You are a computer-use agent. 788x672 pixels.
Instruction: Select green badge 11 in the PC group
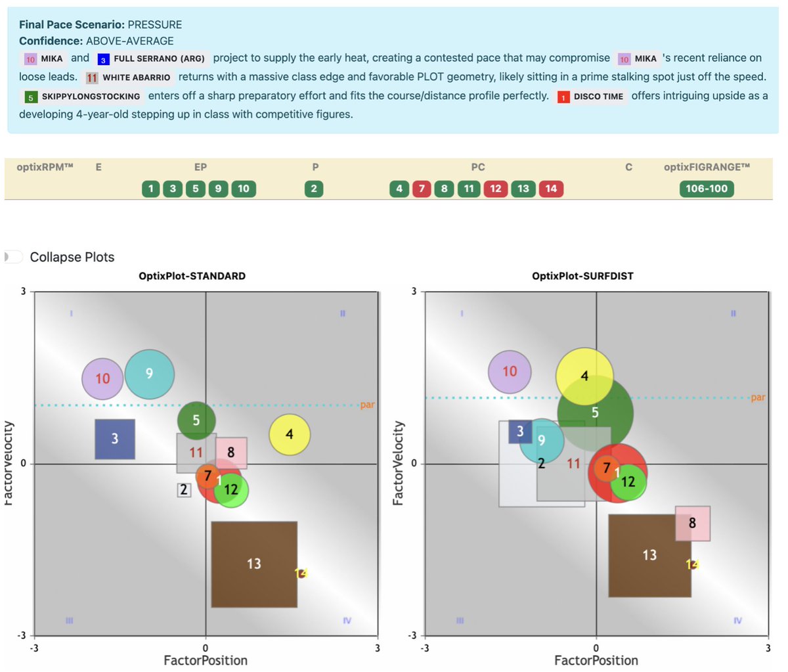(468, 189)
